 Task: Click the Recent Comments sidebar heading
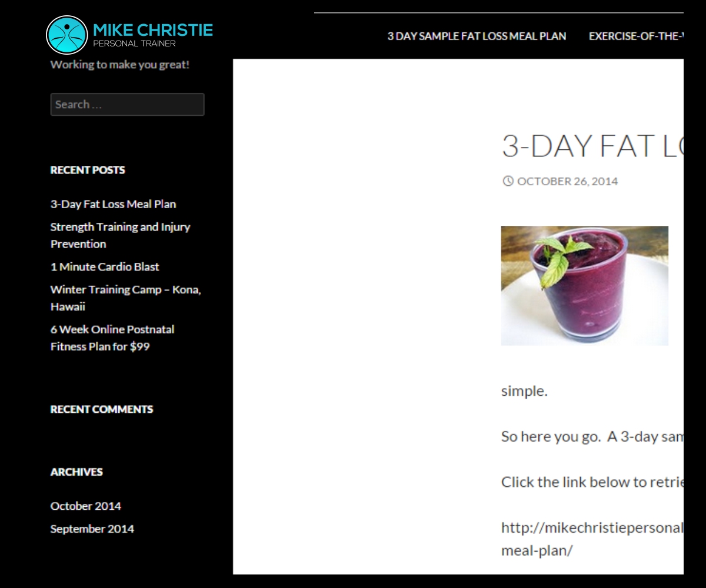(x=102, y=409)
